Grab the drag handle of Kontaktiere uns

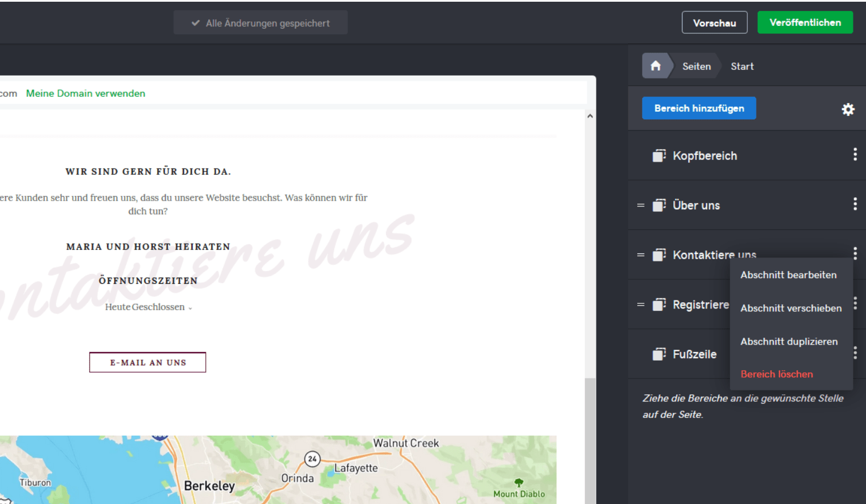coord(641,255)
